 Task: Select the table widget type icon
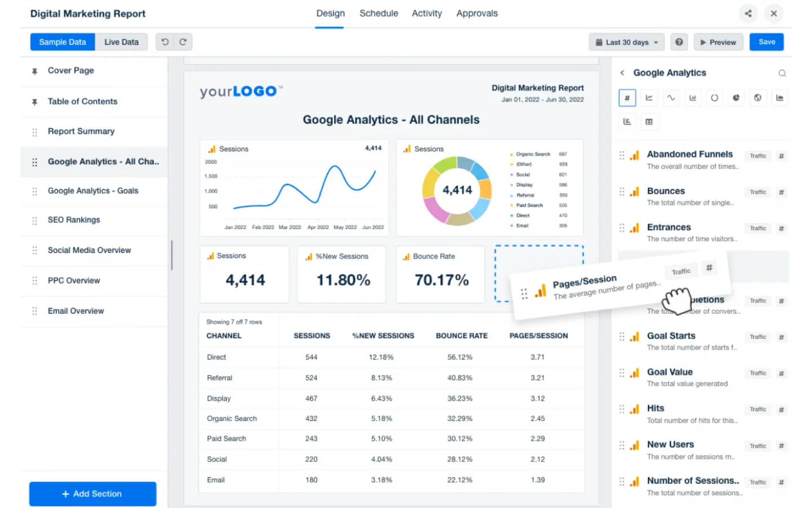[649, 121]
